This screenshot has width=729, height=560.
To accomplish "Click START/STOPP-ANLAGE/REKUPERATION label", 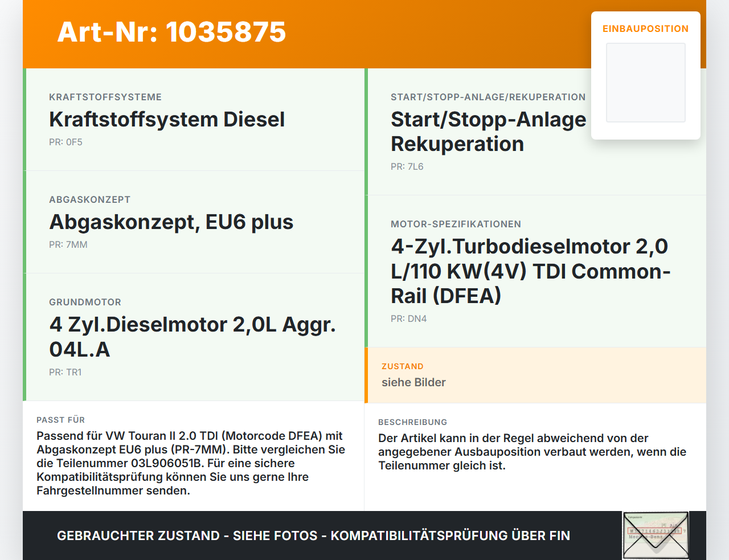I will (488, 97).
